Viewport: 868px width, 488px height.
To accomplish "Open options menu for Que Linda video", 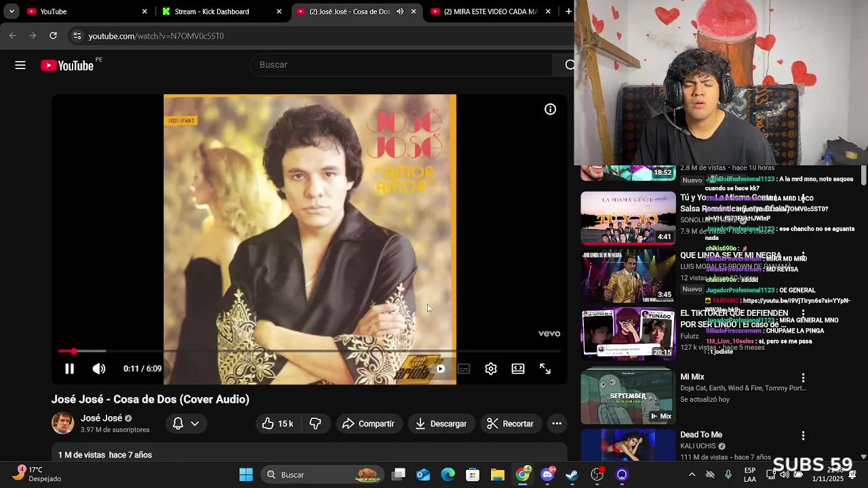I will point(803,257).
